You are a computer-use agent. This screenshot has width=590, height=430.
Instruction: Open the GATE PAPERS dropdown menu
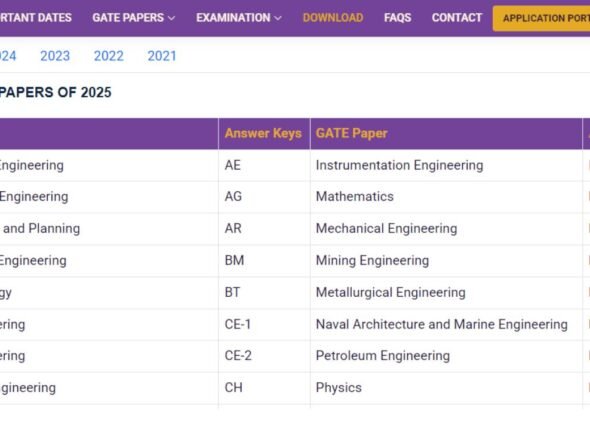point(133,18)
